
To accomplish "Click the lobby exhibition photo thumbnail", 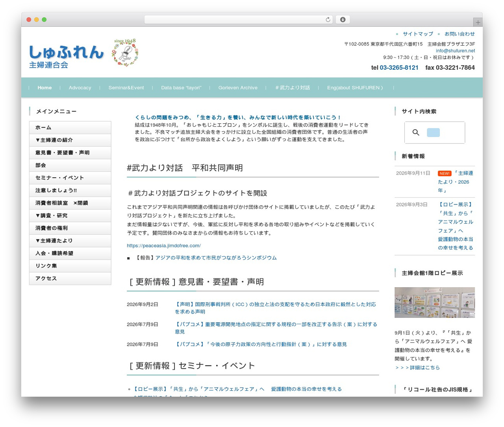I will click(x=435, y=303).
